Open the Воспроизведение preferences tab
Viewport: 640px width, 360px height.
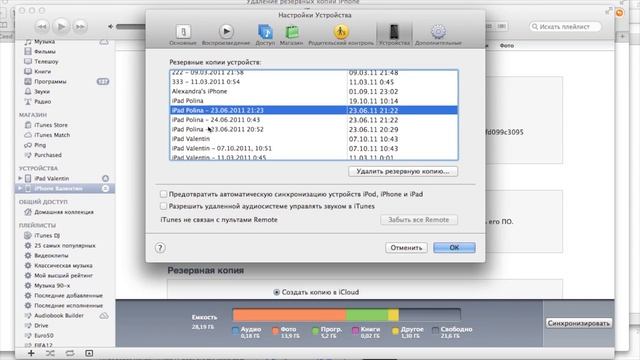pos(226,34)
